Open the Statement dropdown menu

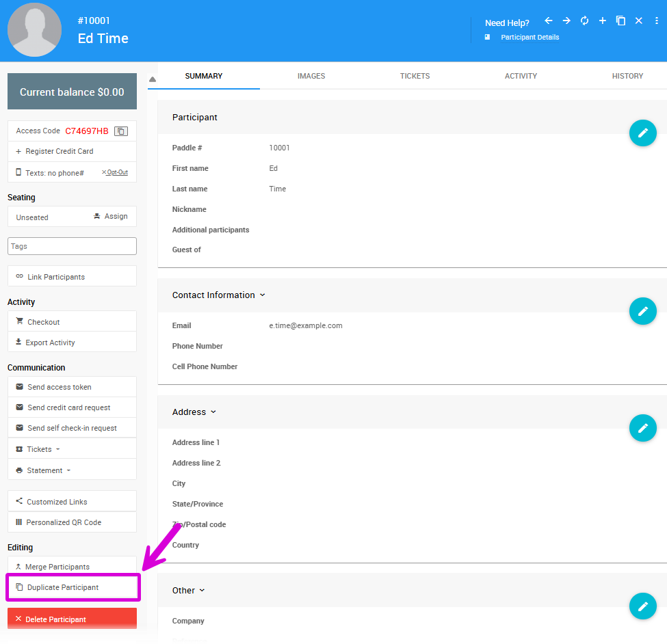48,470
